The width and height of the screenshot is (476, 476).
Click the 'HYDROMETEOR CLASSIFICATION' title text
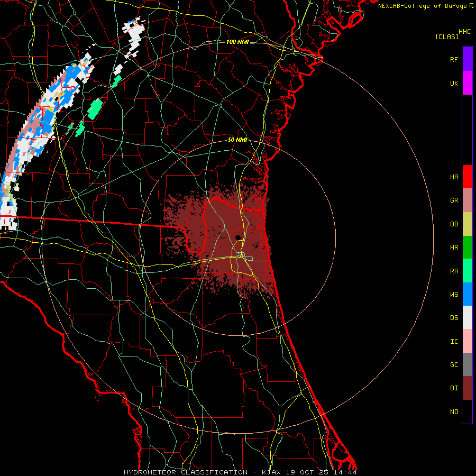pos(186,472)
